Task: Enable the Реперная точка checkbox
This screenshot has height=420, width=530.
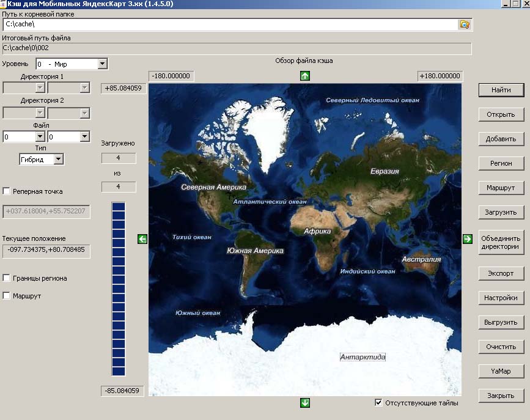Action: tap(7, 191)
